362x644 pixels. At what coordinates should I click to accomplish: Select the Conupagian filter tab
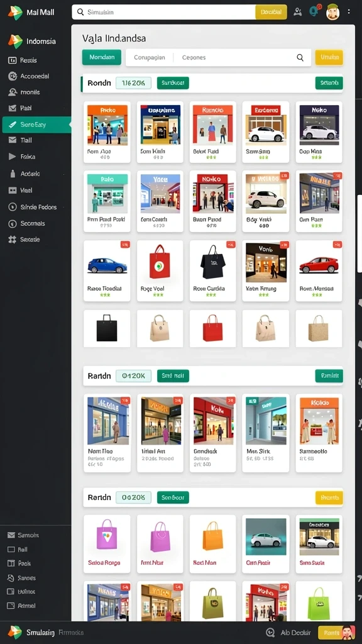(x=150, y=57)
